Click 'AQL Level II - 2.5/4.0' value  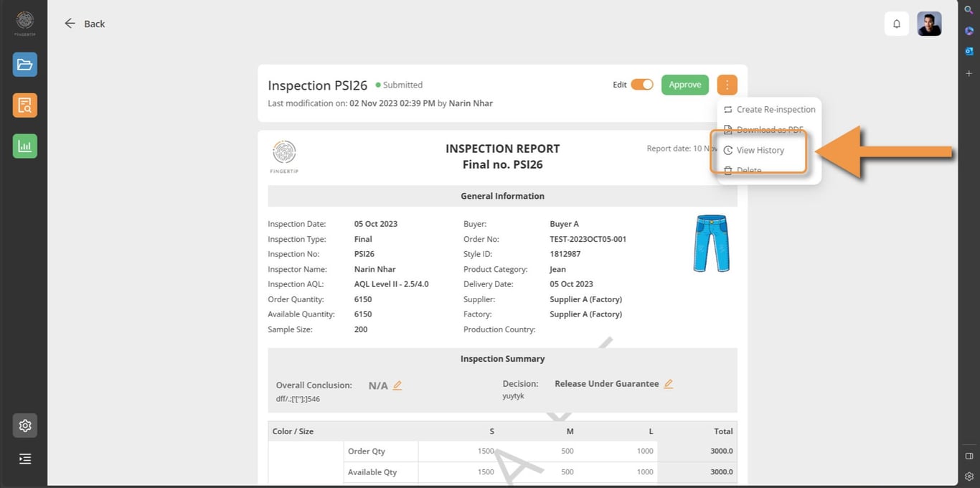[x=392, y=284]
